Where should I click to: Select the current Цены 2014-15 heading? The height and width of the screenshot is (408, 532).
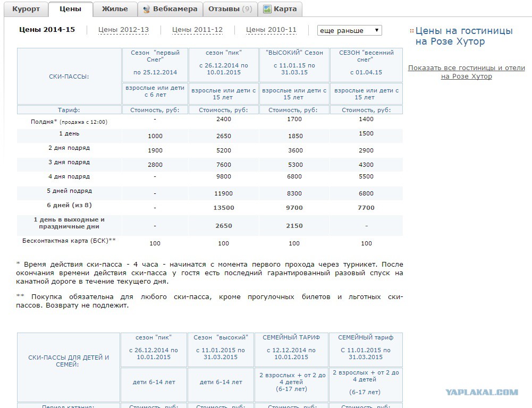pos(47,30)
